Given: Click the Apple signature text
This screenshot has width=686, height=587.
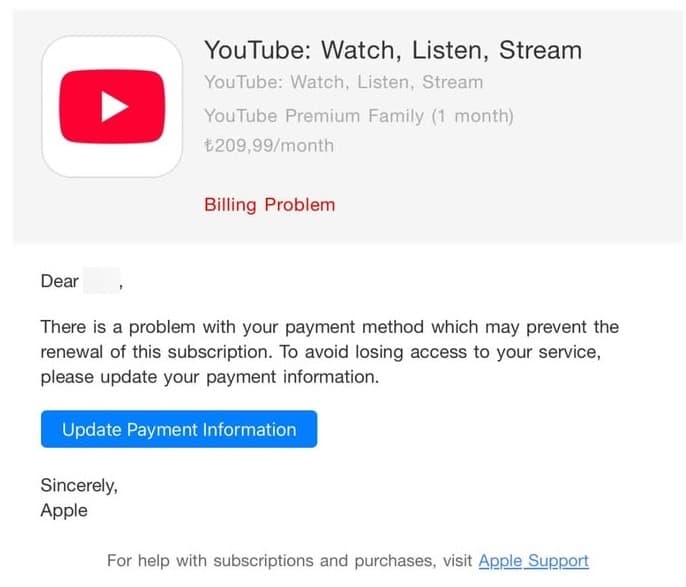Looking at the screenshot, I should coord(64,510).
